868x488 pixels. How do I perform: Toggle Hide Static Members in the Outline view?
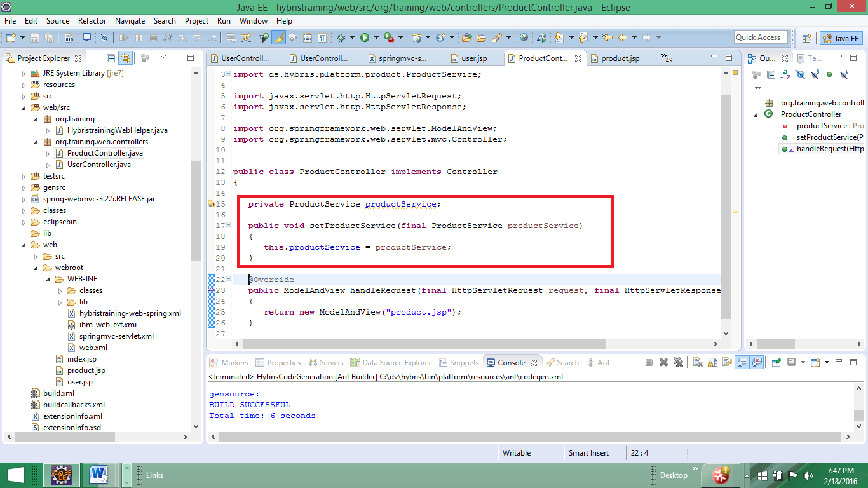[x=814, y=74]
